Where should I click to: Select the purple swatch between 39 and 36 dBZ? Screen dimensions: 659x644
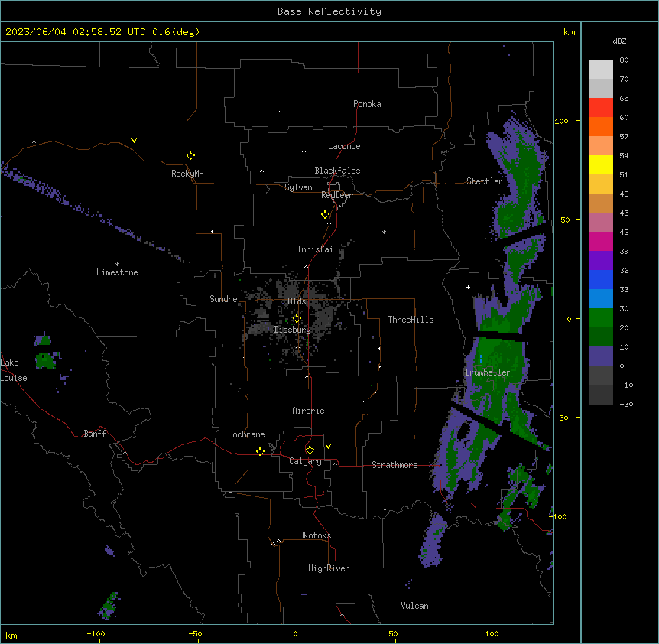[x=601, y=261]
